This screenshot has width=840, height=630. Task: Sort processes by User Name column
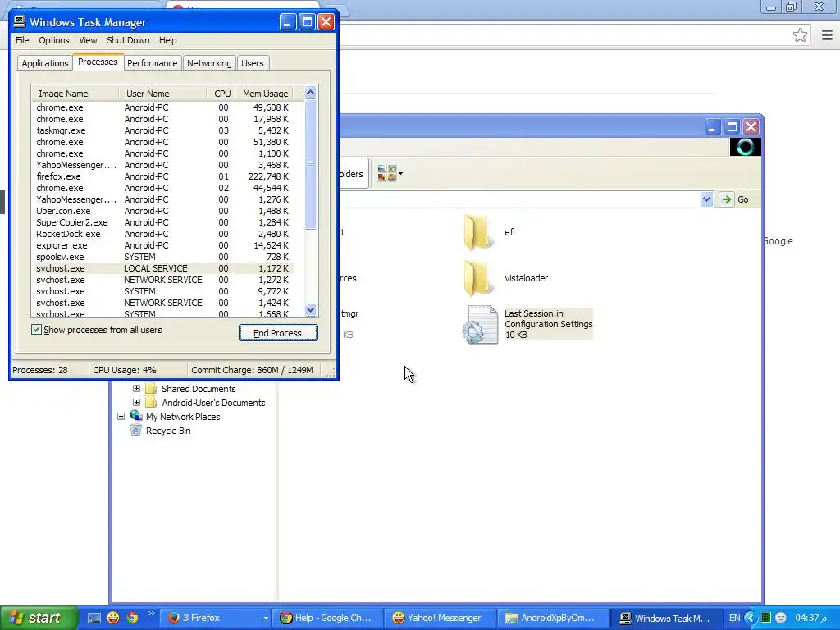pos(162,94)
